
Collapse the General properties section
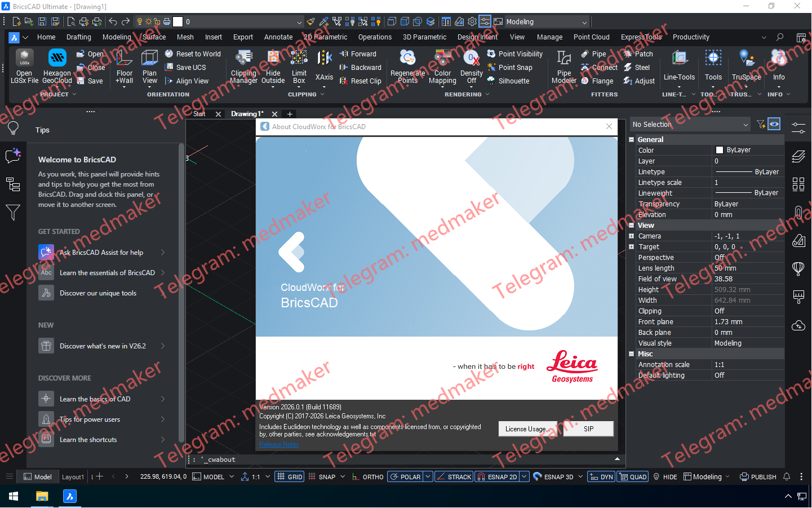pos(632,140)
